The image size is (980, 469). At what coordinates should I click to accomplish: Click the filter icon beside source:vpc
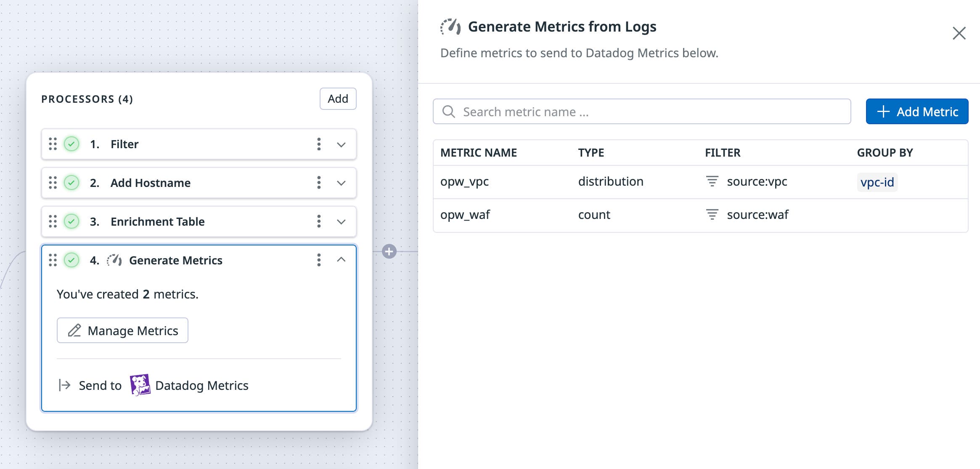[x=712, y=182]
